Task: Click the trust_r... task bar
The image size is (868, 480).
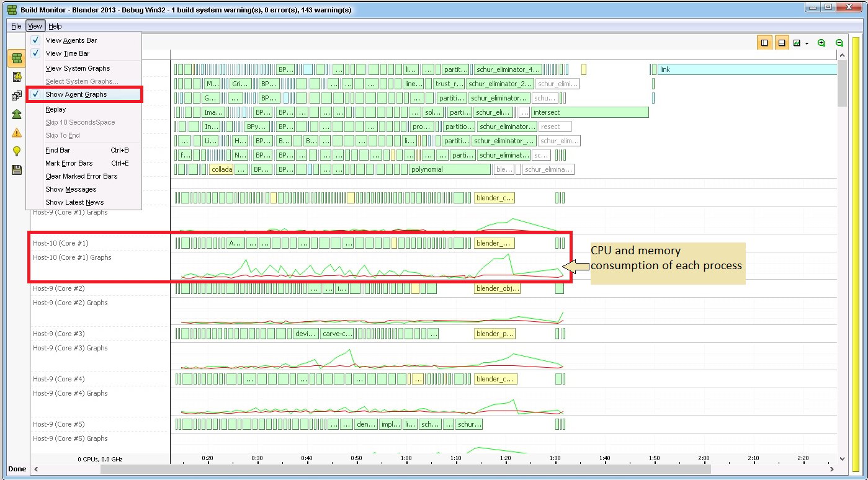Action: [x=449, y=84]
